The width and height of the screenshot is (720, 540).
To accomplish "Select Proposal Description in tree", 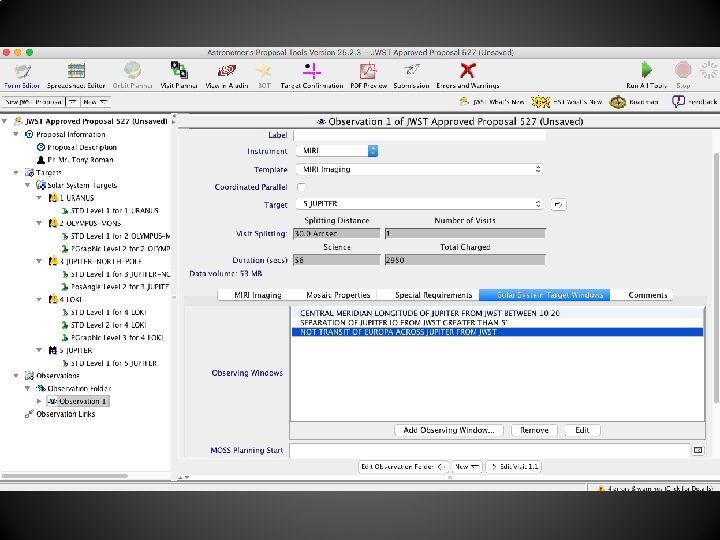I will click(x=77, y=147).
